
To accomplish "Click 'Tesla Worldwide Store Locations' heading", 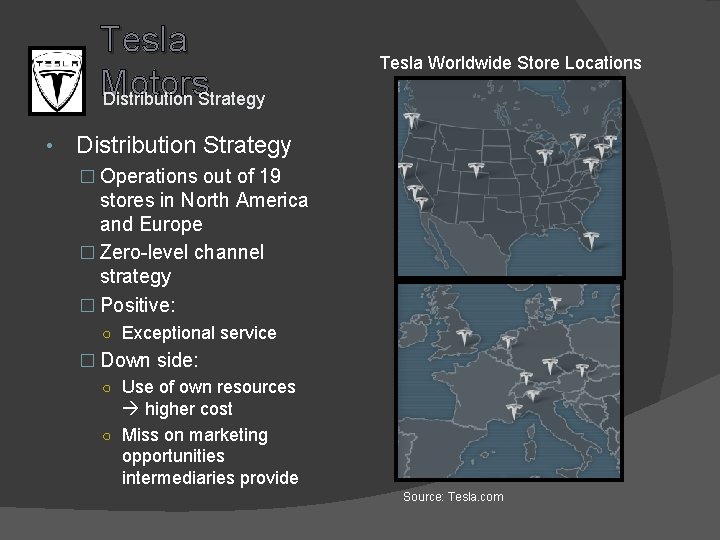I will click(x=511, y=63).
